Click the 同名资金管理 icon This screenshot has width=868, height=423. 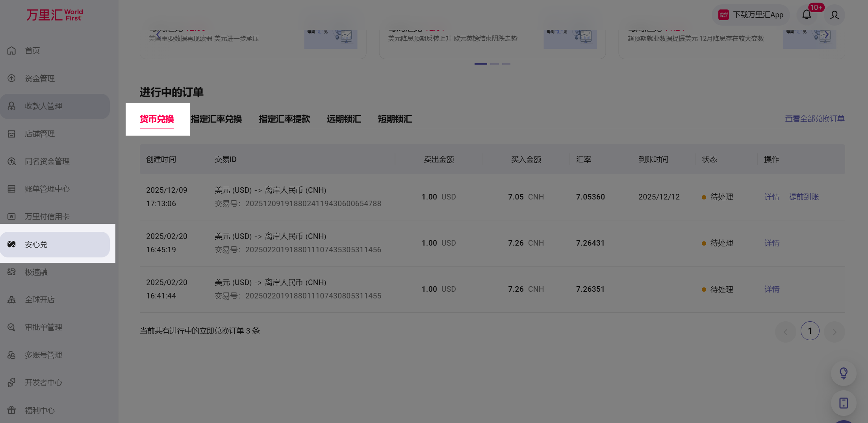click(x=12, y=161)
